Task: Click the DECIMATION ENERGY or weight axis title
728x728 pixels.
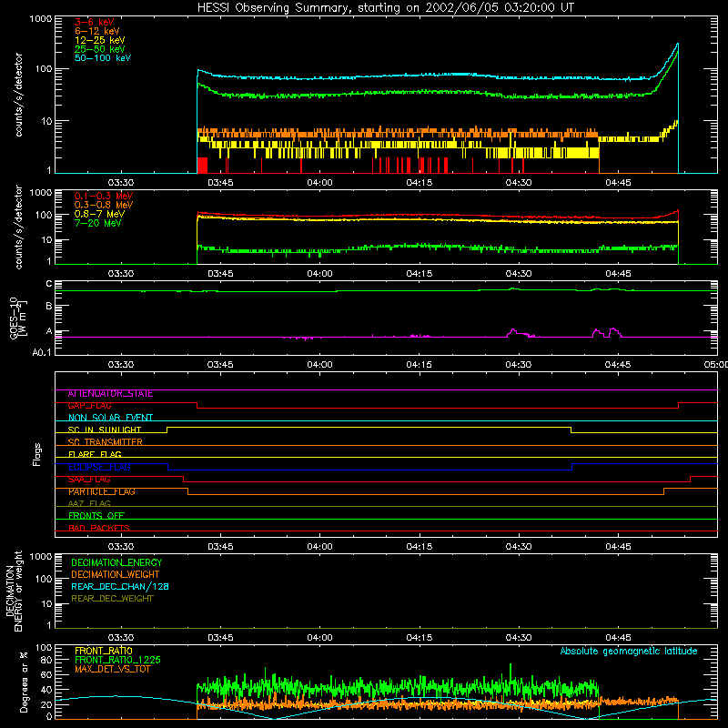Action: (14, 591)
